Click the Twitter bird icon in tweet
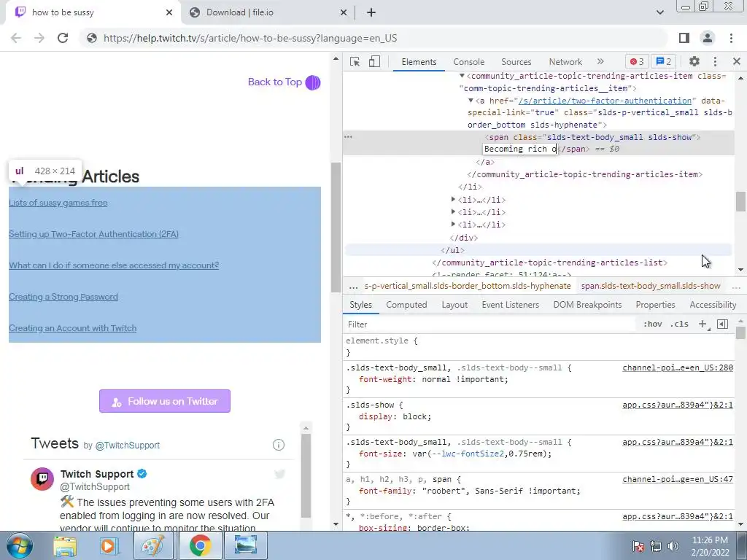 point(279,474)
